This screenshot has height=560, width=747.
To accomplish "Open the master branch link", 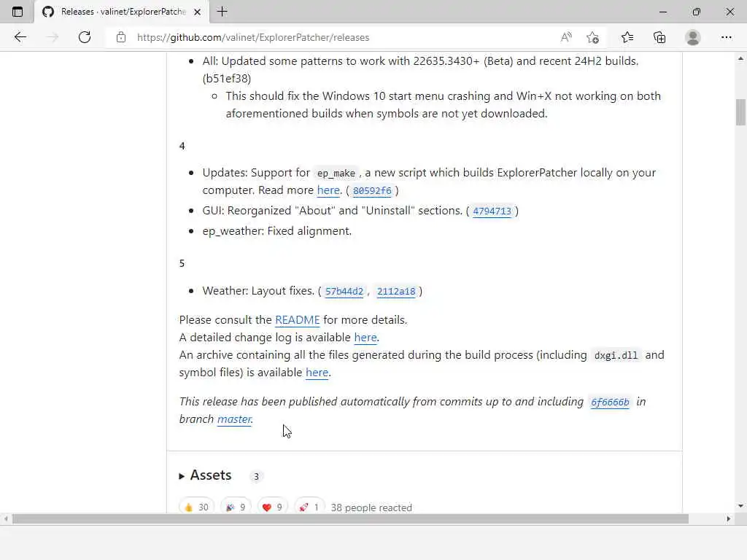I will click(234, 419).
